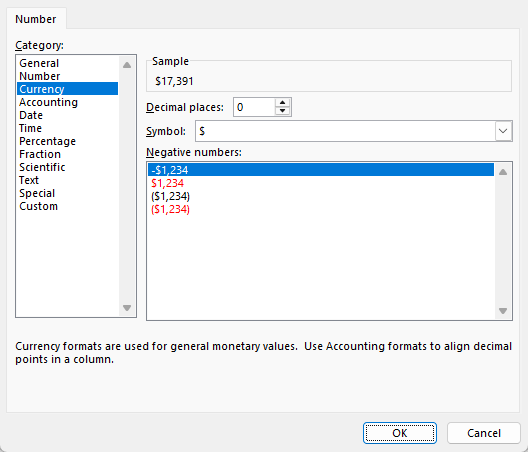Pick the Date category
The width and height of the screenshot is (528, 452).
[67, 115]
